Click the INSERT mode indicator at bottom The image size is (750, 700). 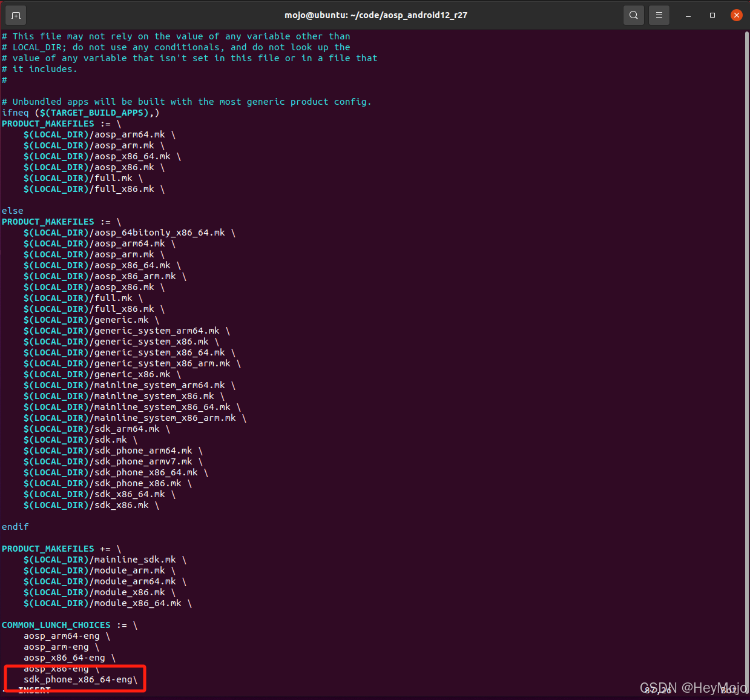(35, 690)
